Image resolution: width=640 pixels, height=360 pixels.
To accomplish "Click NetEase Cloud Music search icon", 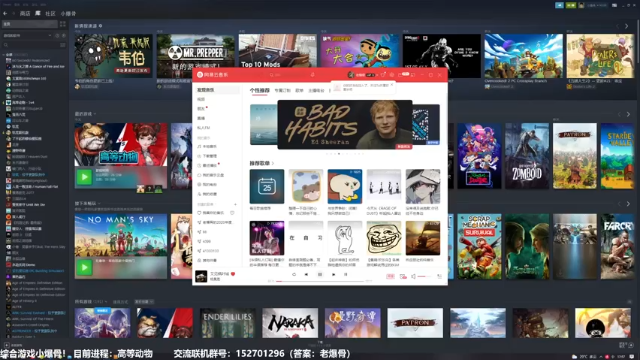I will [271, 75].
